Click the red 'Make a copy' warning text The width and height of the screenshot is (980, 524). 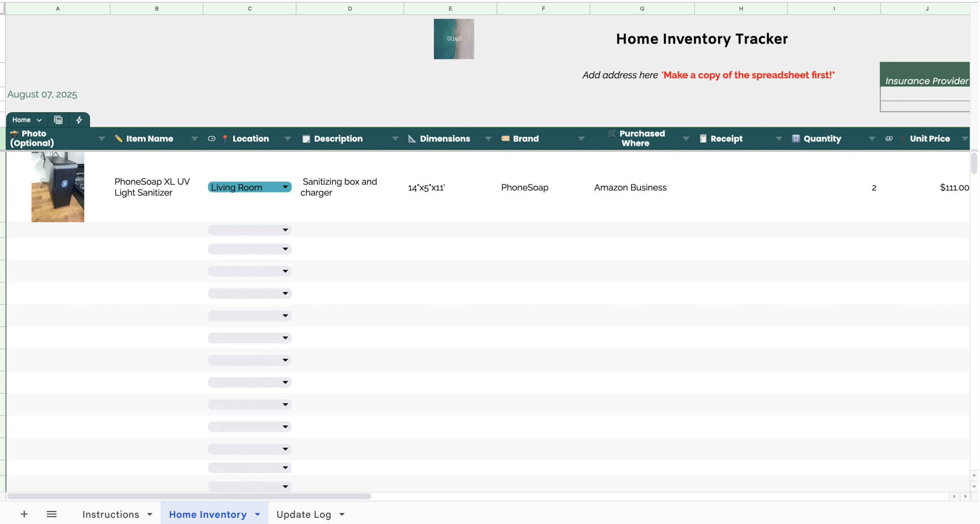click(747, 75)
